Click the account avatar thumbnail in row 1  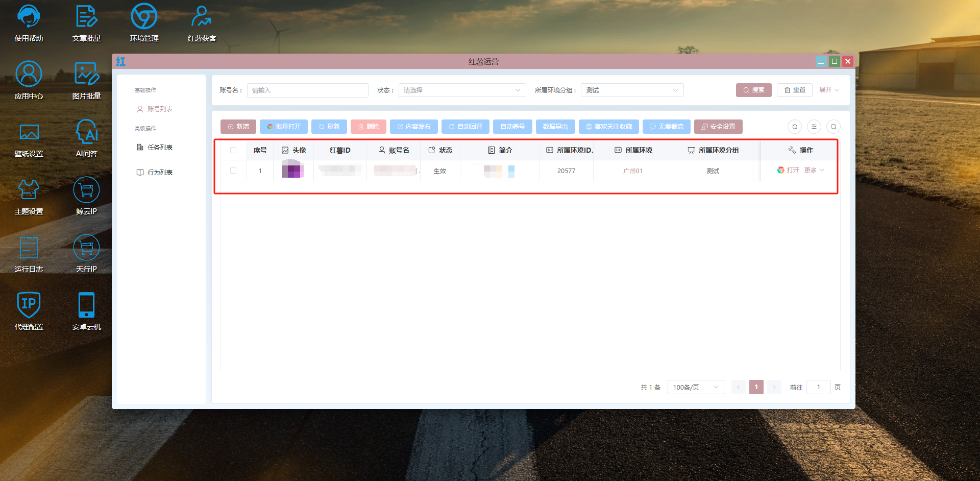point(293,170)
